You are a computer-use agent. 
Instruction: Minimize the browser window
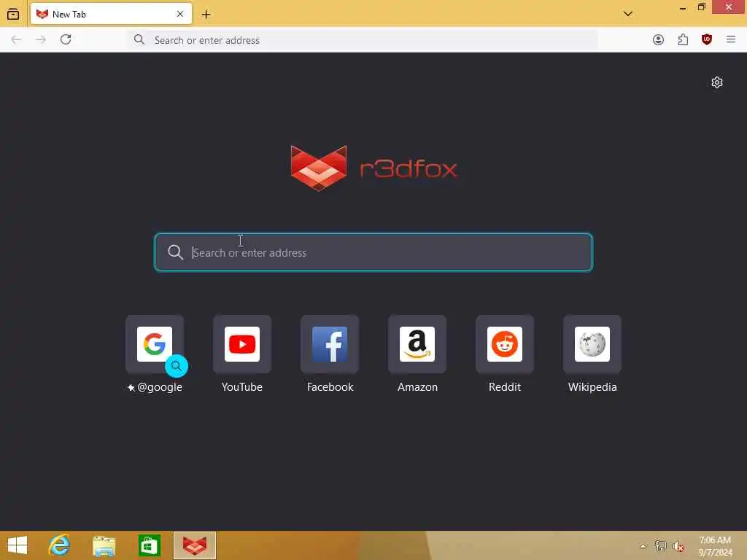coord(683,7)
